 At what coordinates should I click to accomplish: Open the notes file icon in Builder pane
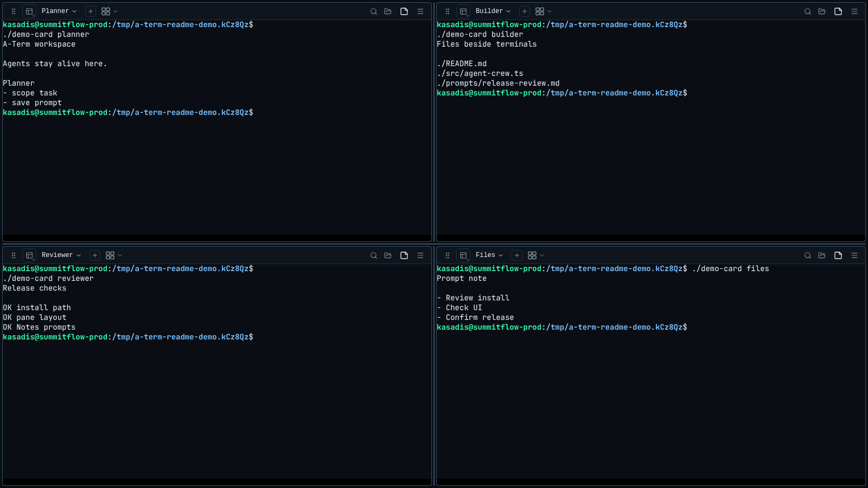[838, 11]
